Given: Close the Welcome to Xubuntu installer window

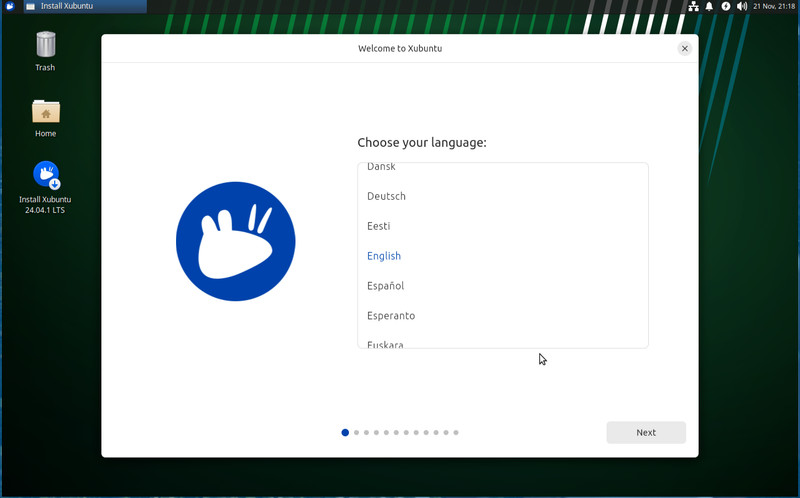Looking at the screenshot, I should coord(685,48).
